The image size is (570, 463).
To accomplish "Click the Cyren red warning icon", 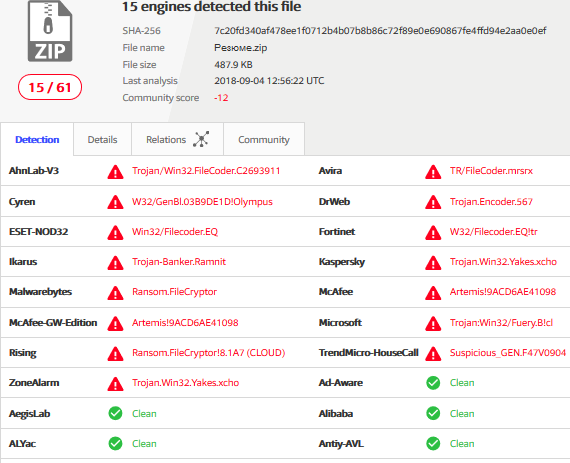I will click(115, 202).
